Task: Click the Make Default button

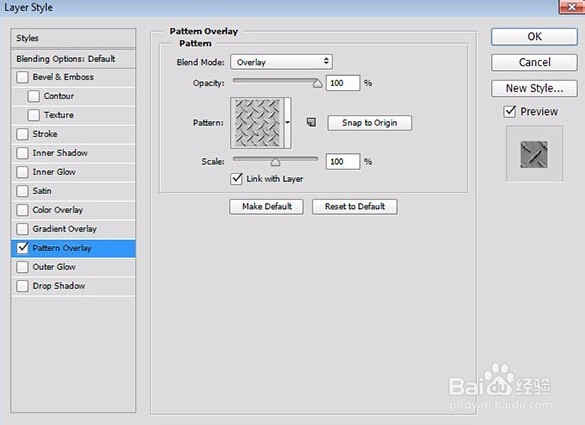Action: pos(266,206)
